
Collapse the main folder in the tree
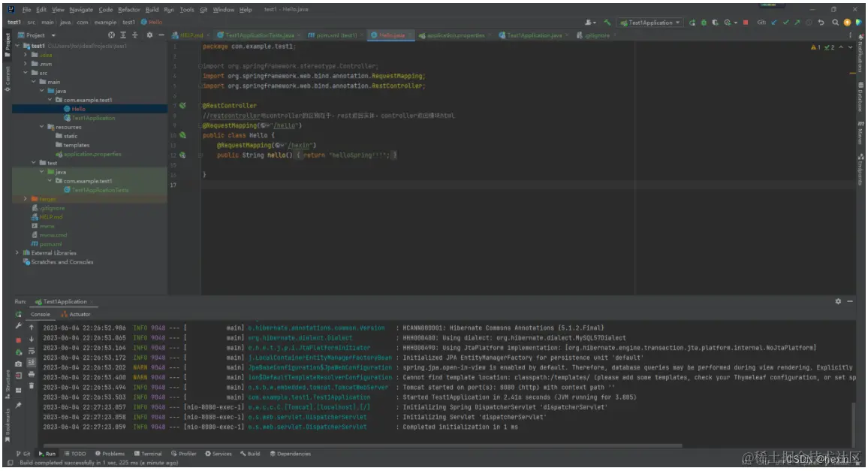click(34, 81)
